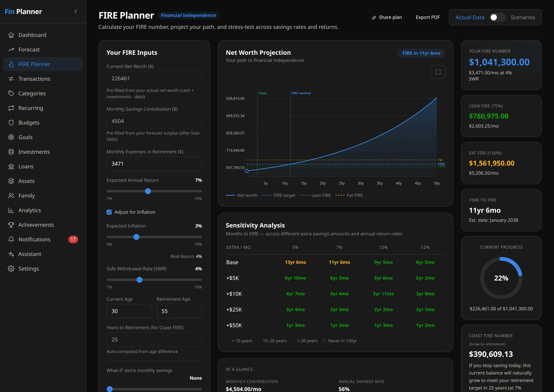Click the Family people icon

[11, 195]
